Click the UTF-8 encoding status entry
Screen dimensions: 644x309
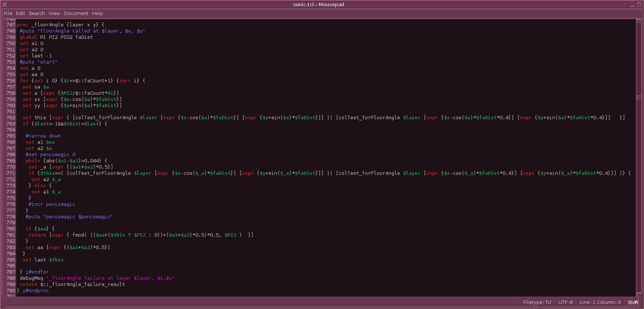(x=565, y=302)
